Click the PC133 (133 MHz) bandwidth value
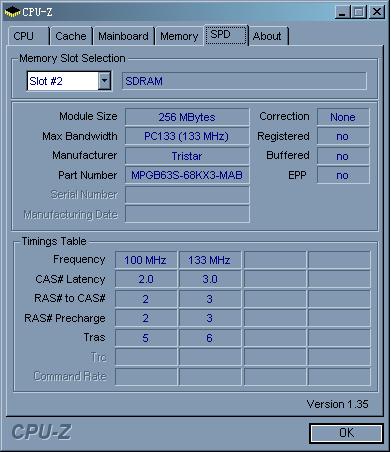The height and width of the screenshot is (452, 391). (187, 136)
